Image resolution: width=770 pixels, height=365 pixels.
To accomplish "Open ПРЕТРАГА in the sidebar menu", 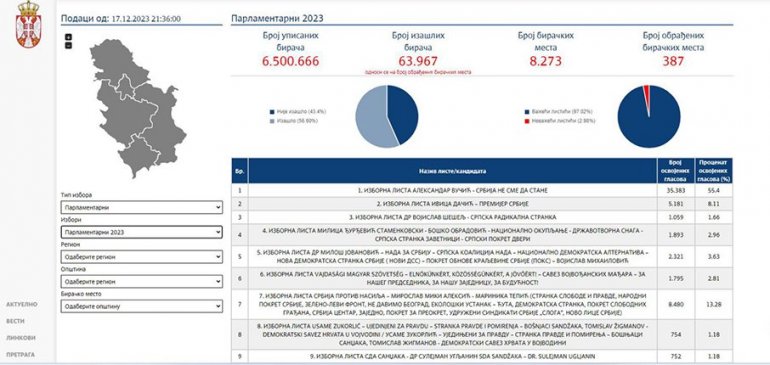I will pyautogui.click(x=21, y=354).
